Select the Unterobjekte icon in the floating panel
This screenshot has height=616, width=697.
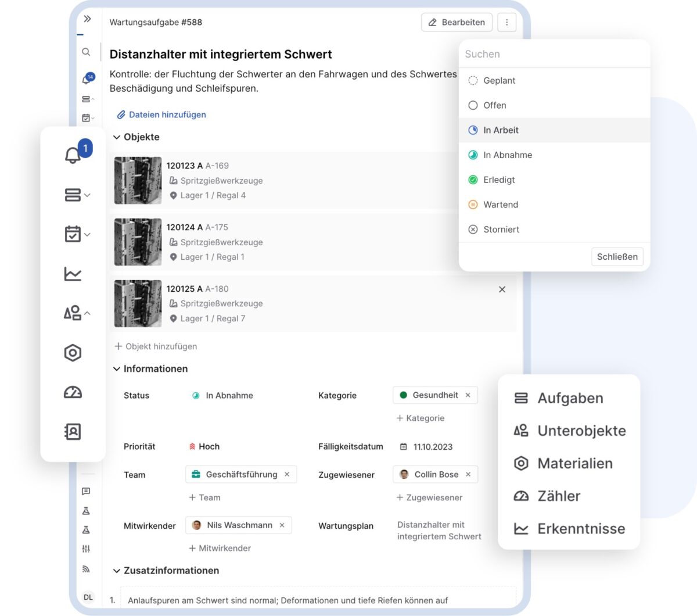[x=520, y=431]
